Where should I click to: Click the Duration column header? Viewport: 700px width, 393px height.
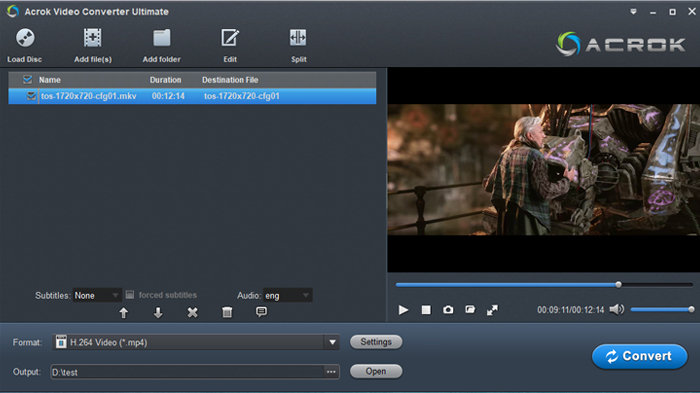(165, 80)
